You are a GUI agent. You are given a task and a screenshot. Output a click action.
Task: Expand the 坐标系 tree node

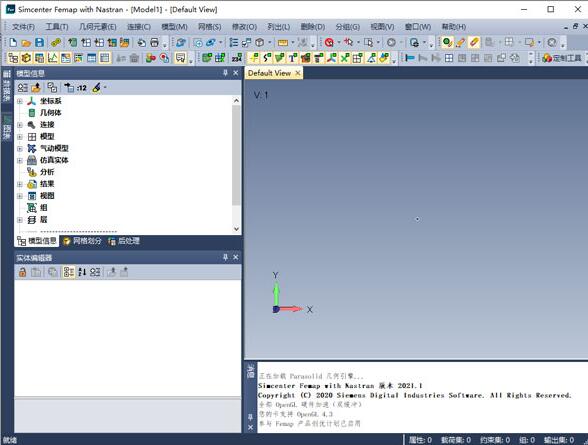tap(20, 101)
